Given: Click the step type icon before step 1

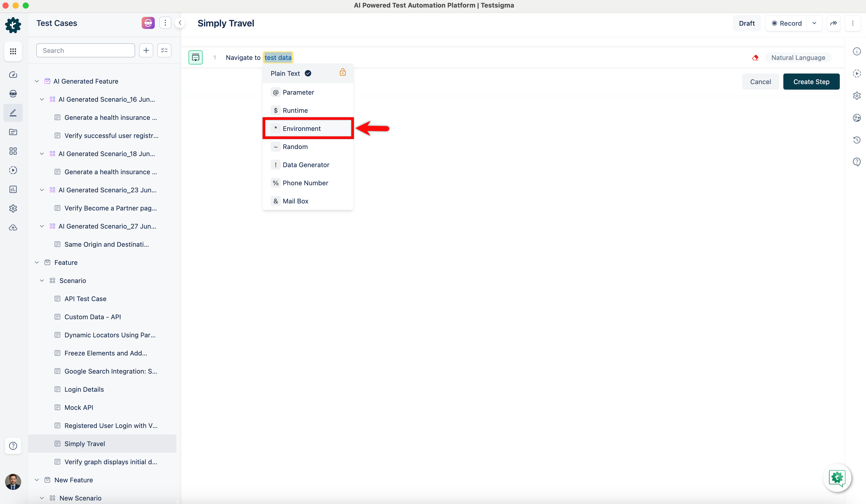Looking at the screenshot, I should coord(196,57).
